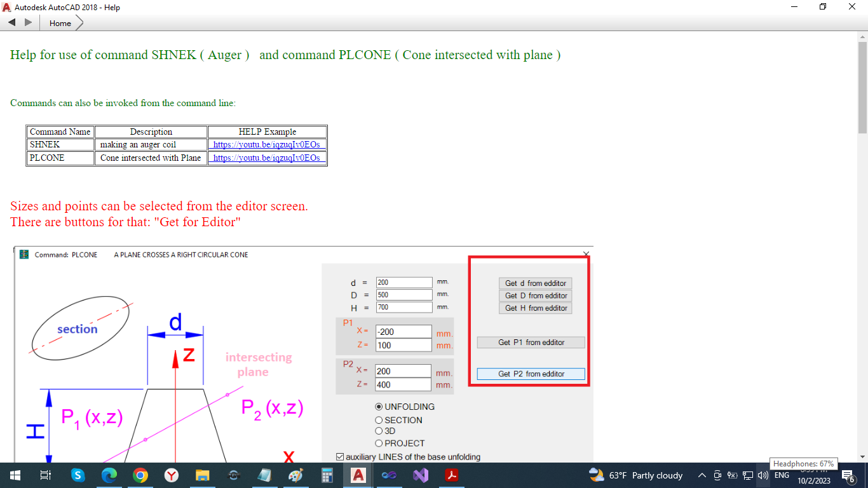The image size is (868, 488).
Task: Open the YouTube link in the PLCONE row
Action: pyautogui.click(x=267, y=158)
